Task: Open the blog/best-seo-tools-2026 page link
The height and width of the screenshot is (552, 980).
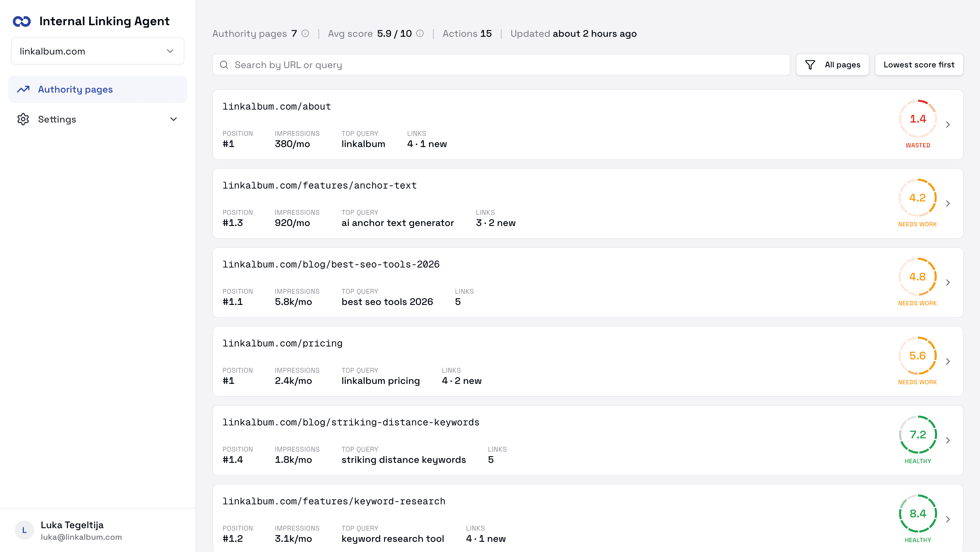Action: (x=331, y=264)
